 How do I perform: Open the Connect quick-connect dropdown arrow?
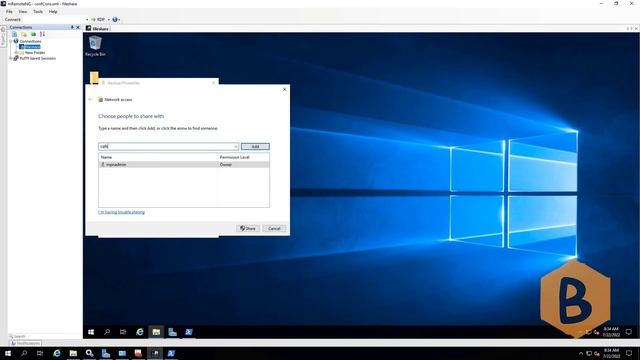point(87,20)
